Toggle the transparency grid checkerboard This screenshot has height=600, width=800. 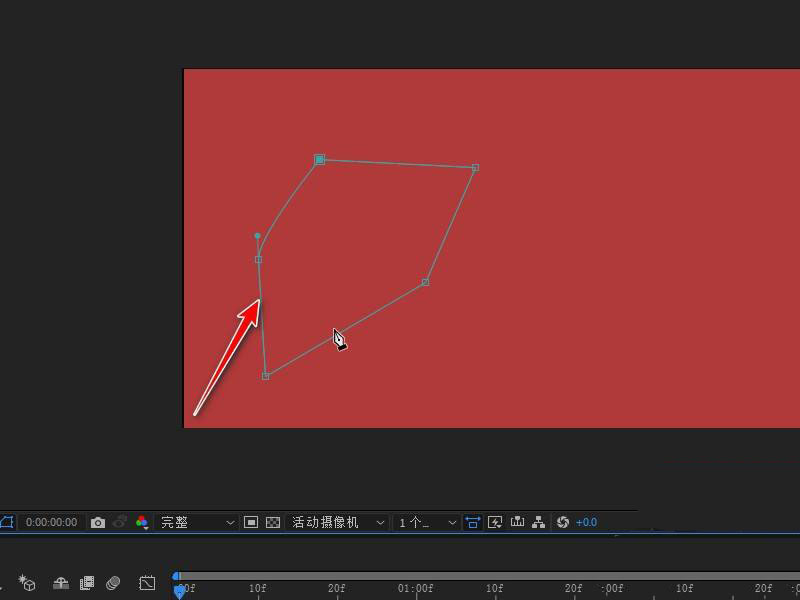click(x=273, y=522)
